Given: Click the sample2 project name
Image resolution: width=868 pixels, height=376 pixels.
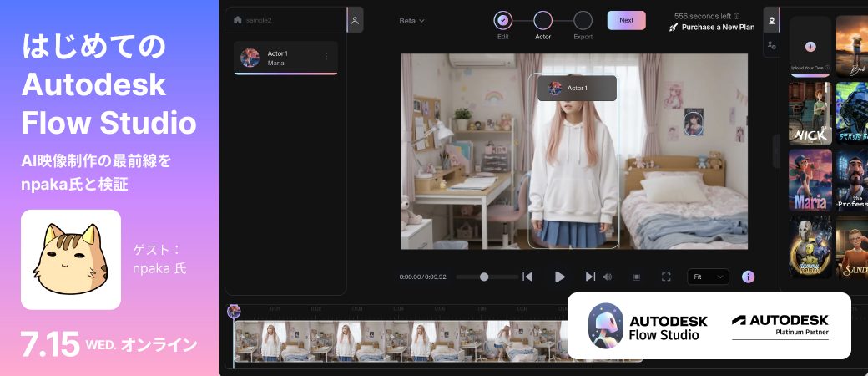Looking at the screenshot, I should (x=259, y=21).
